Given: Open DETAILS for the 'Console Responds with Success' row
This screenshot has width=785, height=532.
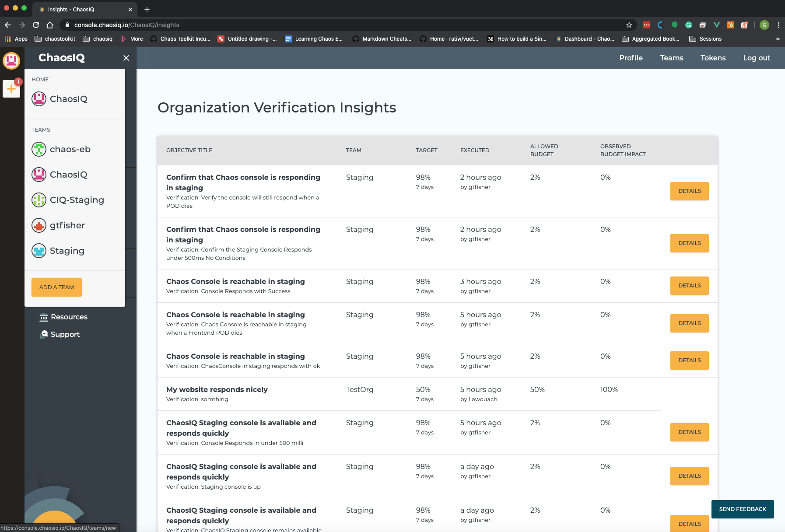Looking at the screenshot, I should (x=690, y=286).
